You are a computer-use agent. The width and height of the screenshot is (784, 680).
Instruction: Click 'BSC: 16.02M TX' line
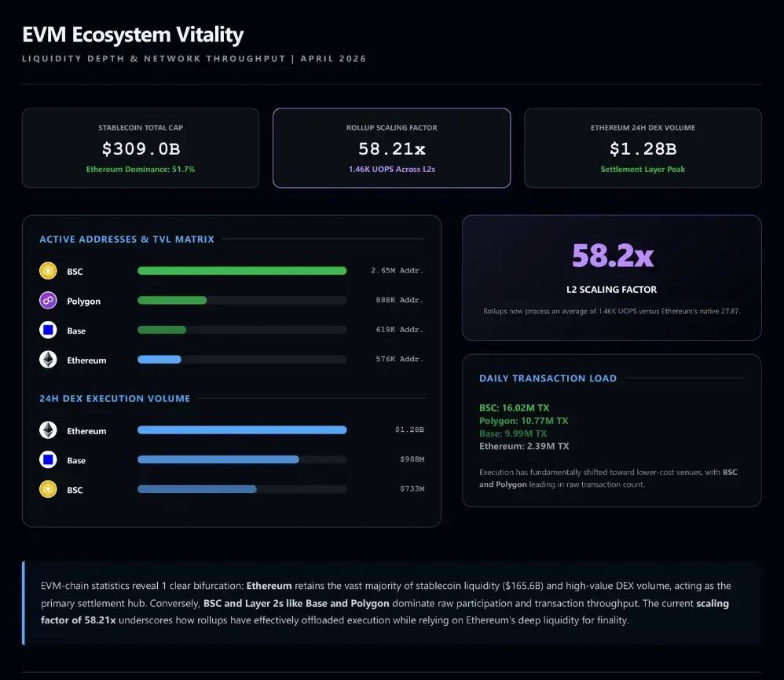coord(514,408)
